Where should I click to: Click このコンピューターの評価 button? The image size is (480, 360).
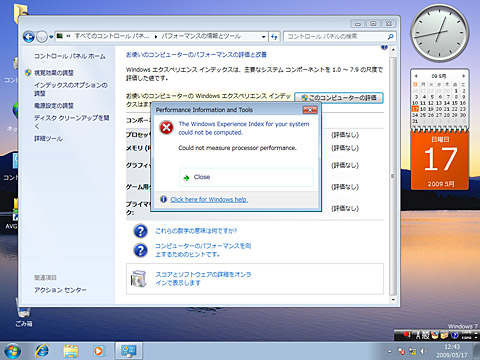[x=339, y=98]
